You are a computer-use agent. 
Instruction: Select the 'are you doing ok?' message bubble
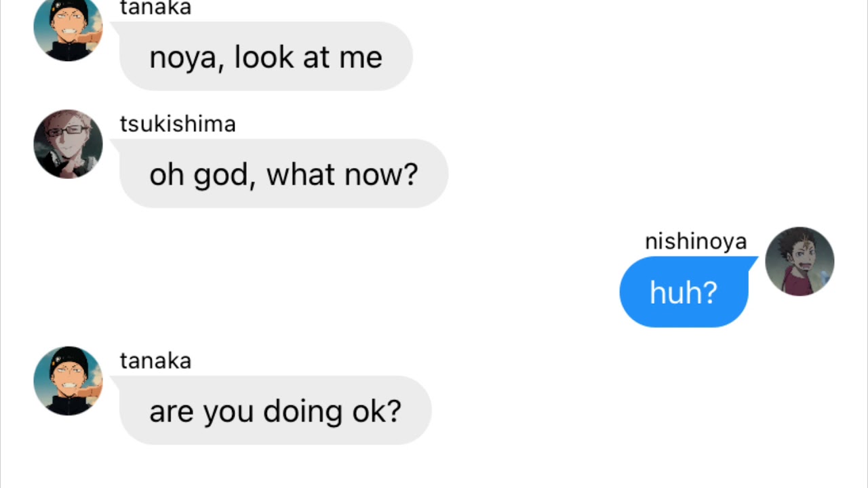pos(275,411)
